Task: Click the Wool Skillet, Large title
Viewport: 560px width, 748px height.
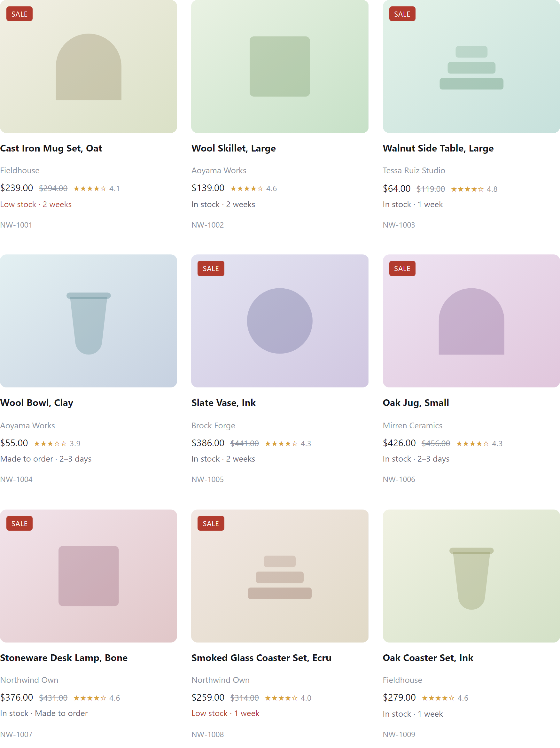Action: tap(234, 148)
